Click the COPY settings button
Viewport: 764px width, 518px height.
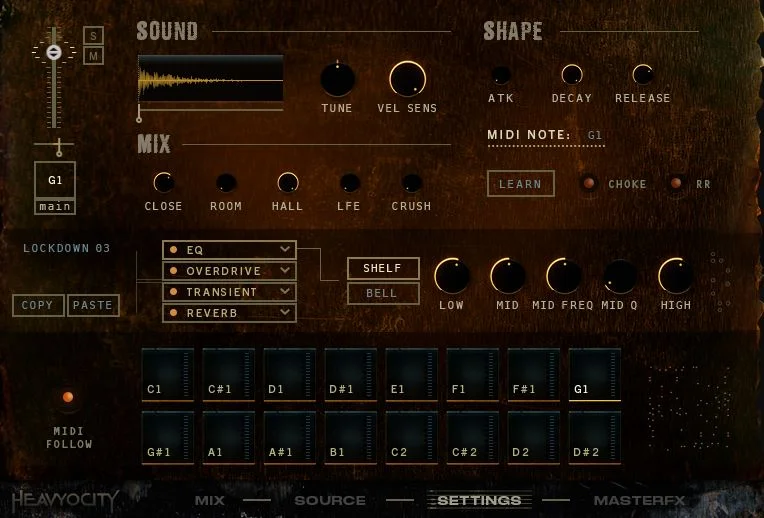pyautogui.click(x=38, y=305)
